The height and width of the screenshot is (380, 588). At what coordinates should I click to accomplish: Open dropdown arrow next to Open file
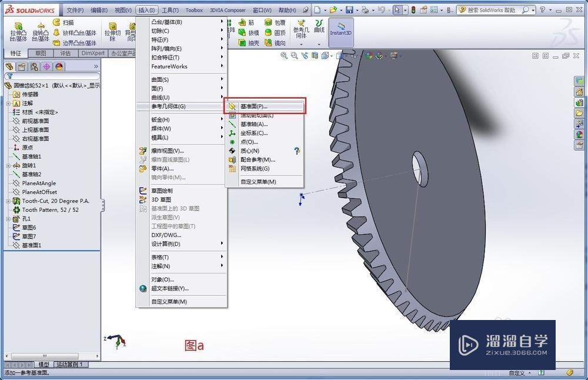point(341,11)
